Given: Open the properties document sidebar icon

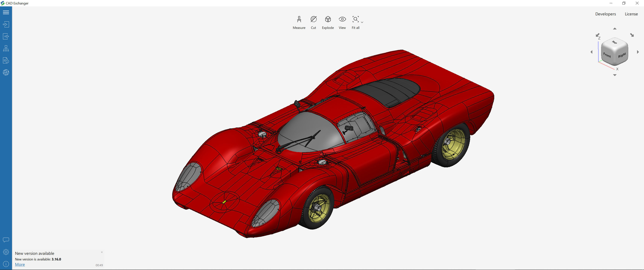Looking at the screenshot, I should [x=6, y=60].
